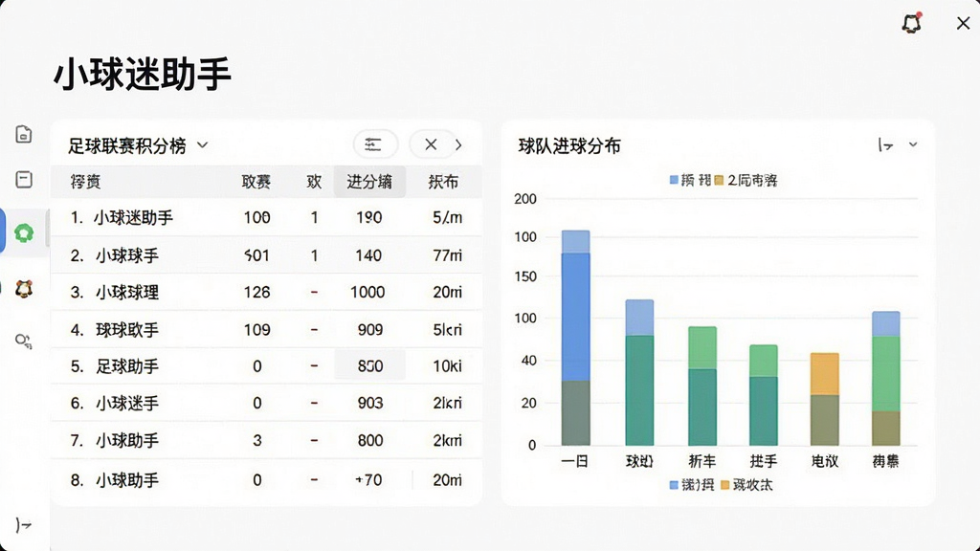This screenshot has height=551, width=980.
Task: Select row 7. 小球助手
Action: coord(266,440)
